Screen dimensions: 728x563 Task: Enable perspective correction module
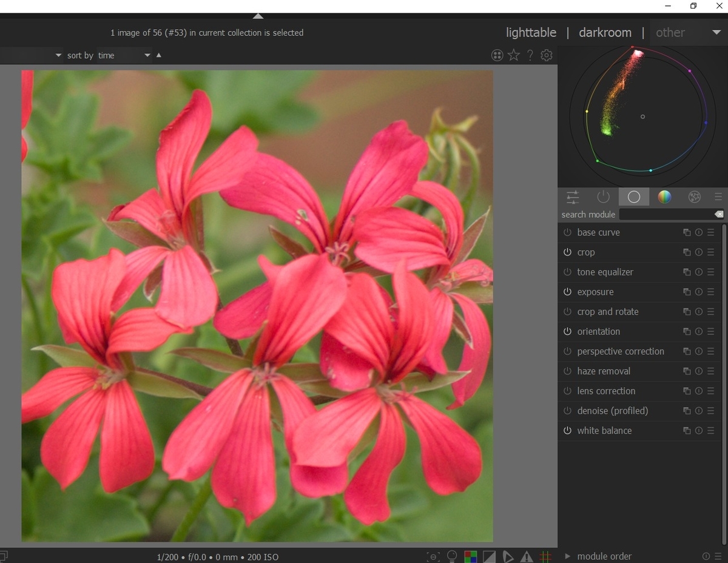[567, 351]
